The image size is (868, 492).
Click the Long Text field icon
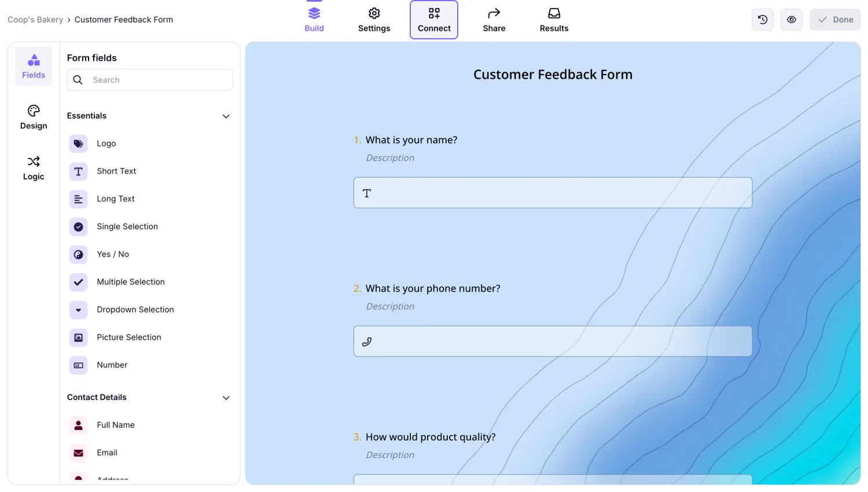78,199
